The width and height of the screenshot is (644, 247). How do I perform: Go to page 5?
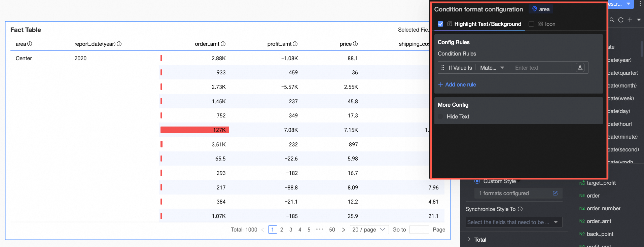click(x=309, y=230)
